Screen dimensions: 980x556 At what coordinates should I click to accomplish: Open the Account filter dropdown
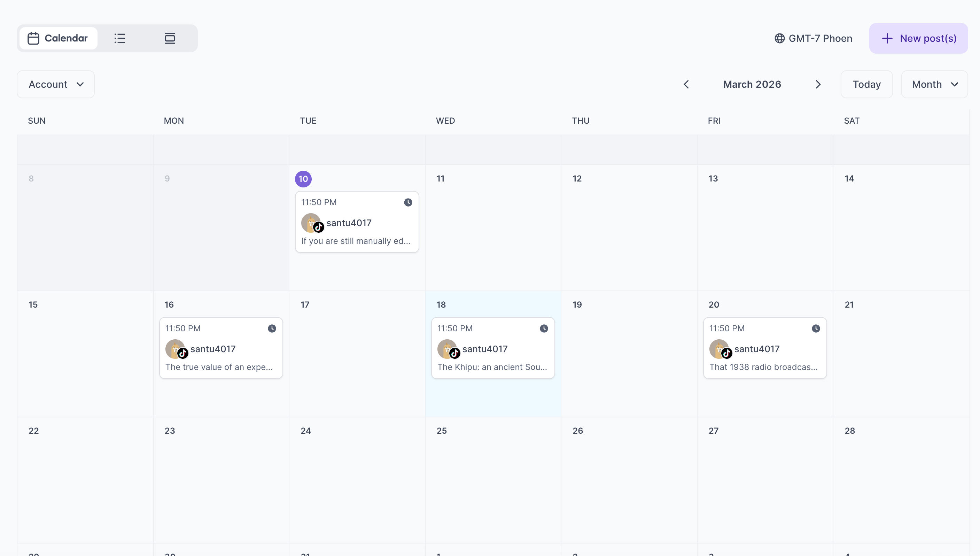[56, 84]
